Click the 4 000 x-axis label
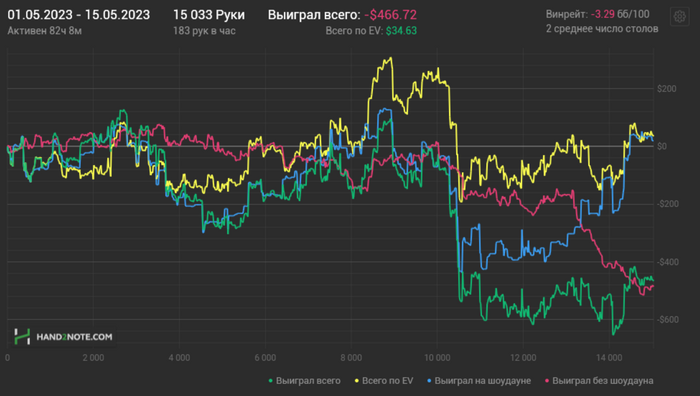Image resolution: width=700 pixels, height=396 pixels. pyautogui.click(x=179, y=358)
